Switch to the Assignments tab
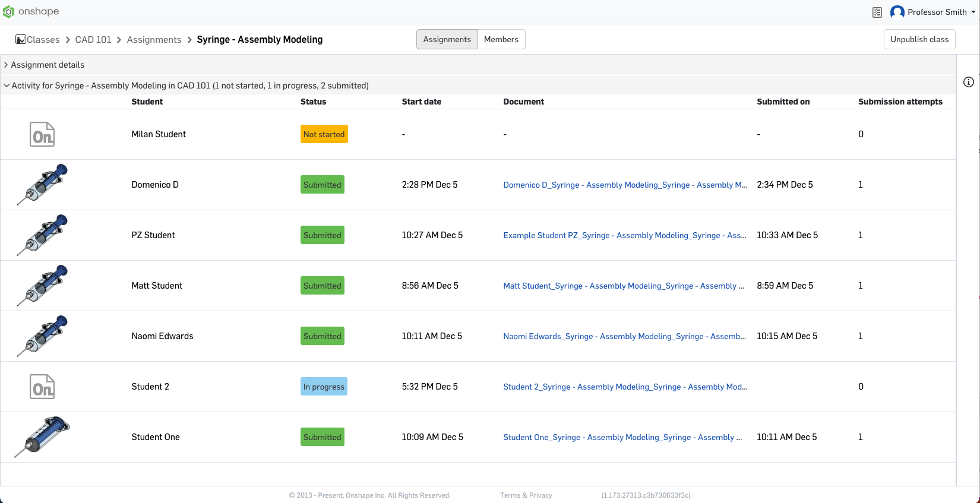 pos(447,39)
